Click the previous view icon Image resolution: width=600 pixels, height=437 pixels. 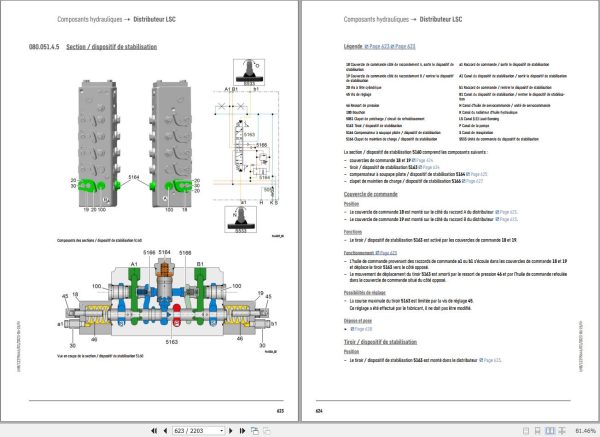[x=254, y=431]
